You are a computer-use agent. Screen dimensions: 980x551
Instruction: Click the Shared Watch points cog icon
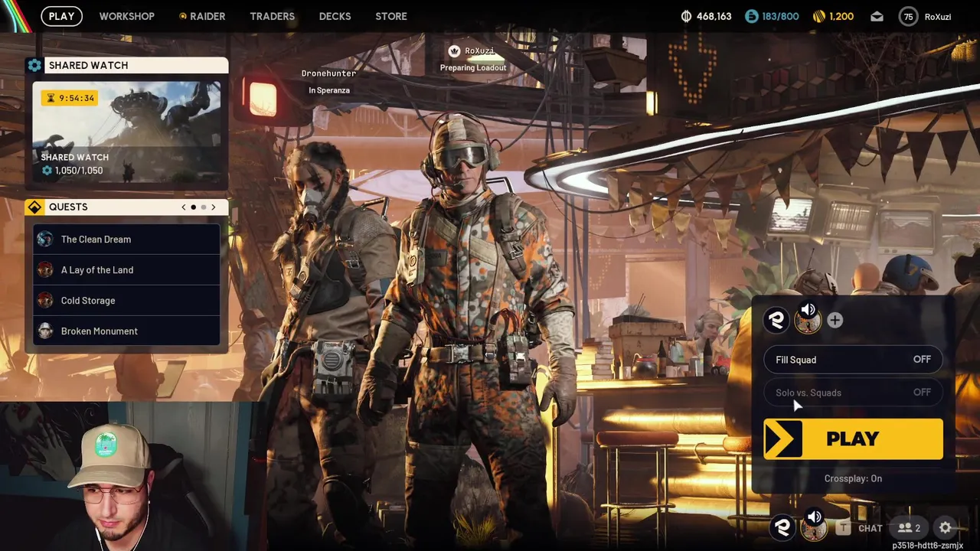(x=47, y=171)
